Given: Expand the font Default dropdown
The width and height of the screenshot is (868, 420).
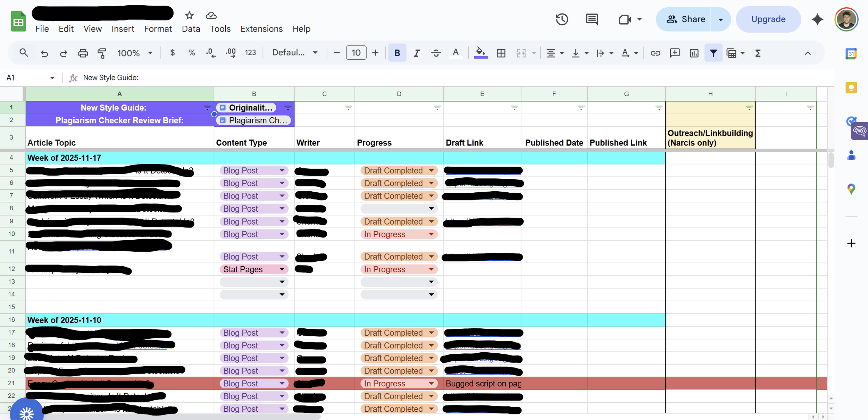Looking at the screenshot, I should 294,53.
